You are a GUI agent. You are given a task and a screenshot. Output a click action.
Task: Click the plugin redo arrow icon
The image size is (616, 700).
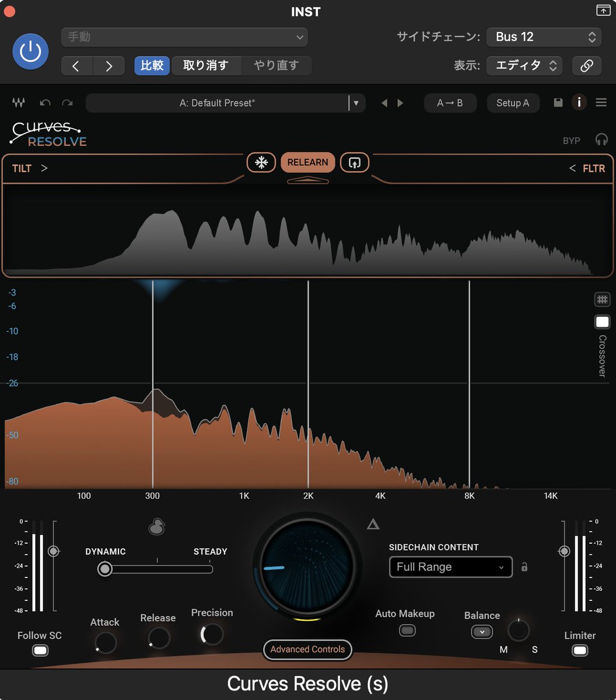68,103
